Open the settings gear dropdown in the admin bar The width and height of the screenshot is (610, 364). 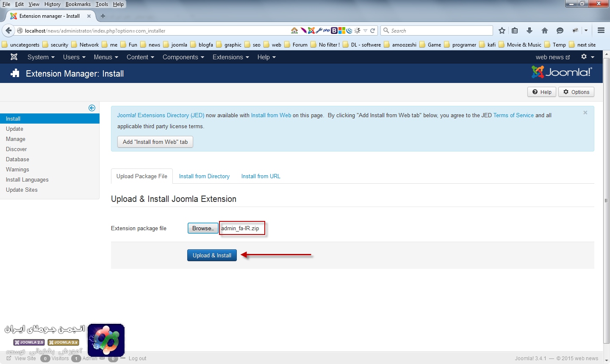click(588, 57)
